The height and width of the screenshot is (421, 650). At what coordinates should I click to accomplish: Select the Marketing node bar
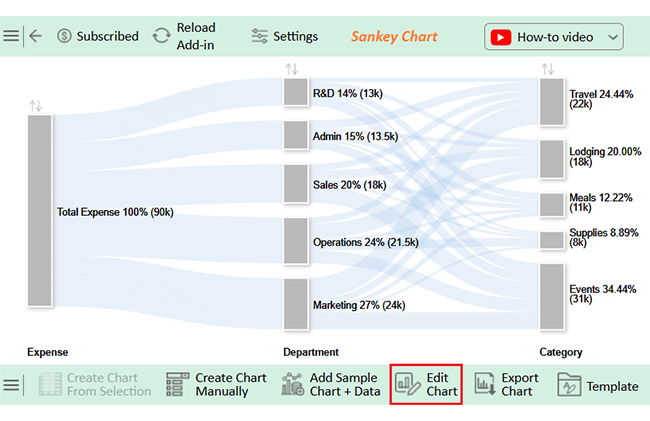[296, 304]
